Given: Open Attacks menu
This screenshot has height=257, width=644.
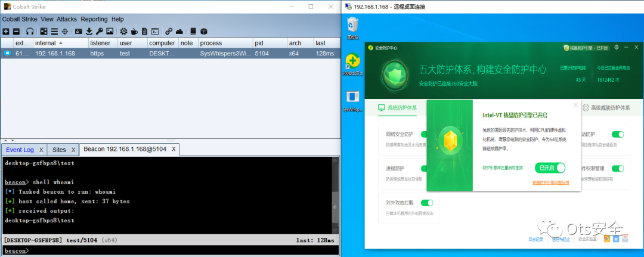Looking at the screenshot, I should click(x=67, y=19).
